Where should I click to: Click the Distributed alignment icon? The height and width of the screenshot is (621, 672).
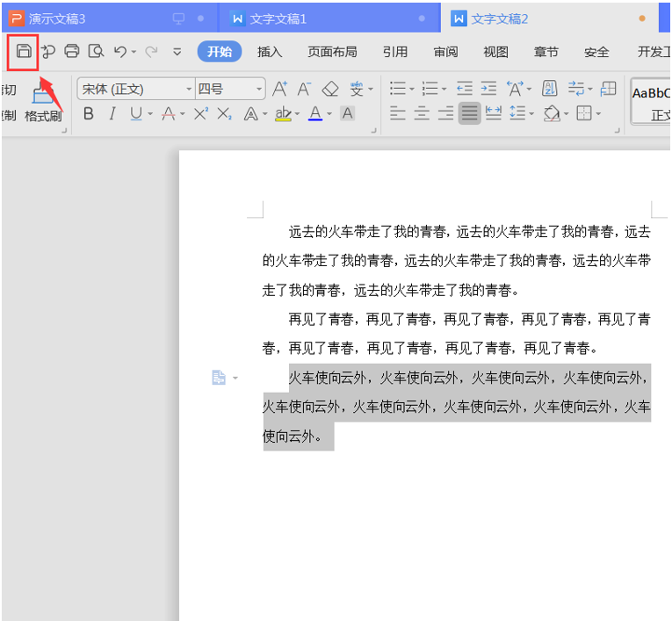tap(494, 114)
